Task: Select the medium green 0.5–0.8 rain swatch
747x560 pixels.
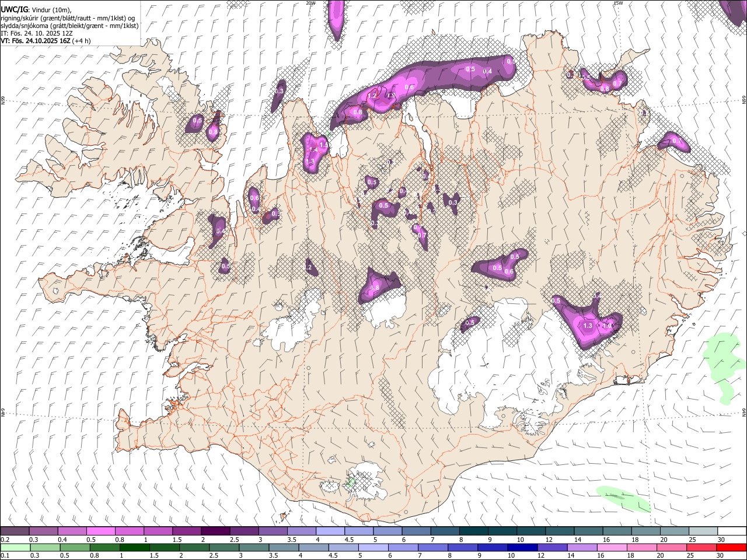Action: pyautogui.click(x=75, y=547)
